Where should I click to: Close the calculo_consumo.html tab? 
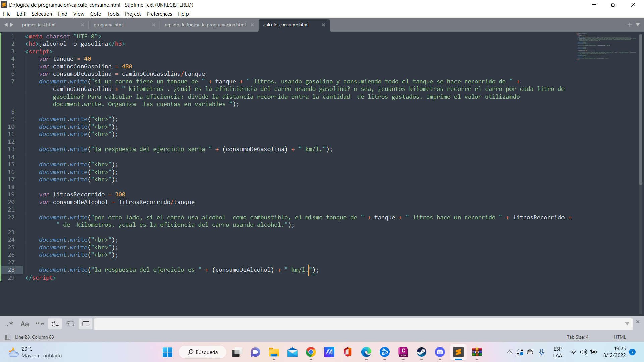tap(323, 25)
